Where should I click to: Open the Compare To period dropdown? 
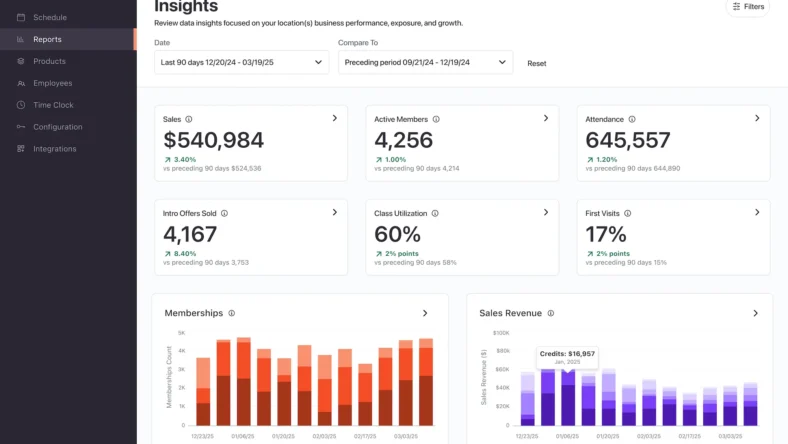coord(425,62)
